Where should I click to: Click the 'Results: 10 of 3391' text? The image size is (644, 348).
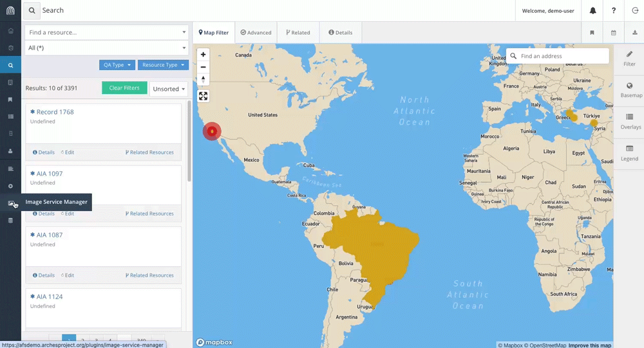click(52, 88)
